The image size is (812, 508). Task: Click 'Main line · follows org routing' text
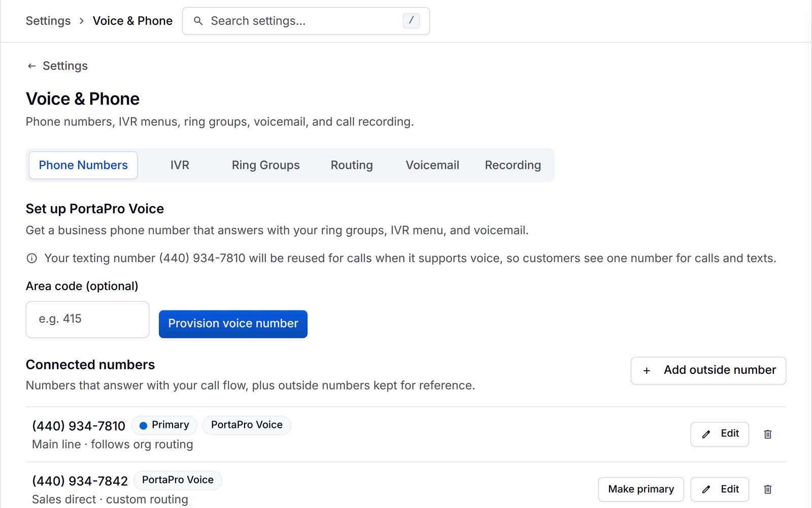[x=113, y=444]
